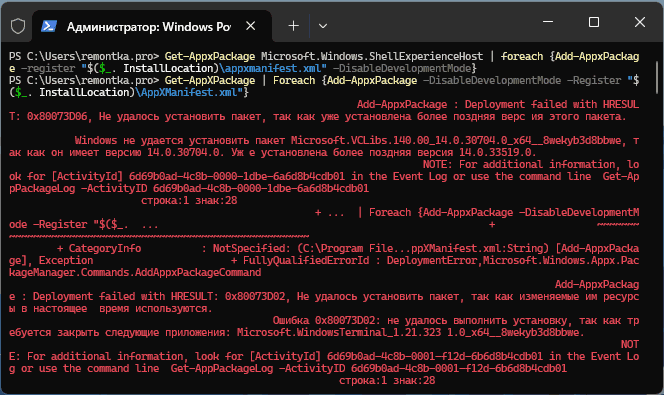The width and height of the screenshot is (664, 395).
Task: Click the admin shield icon in title bar
Action: pos(18,26)
